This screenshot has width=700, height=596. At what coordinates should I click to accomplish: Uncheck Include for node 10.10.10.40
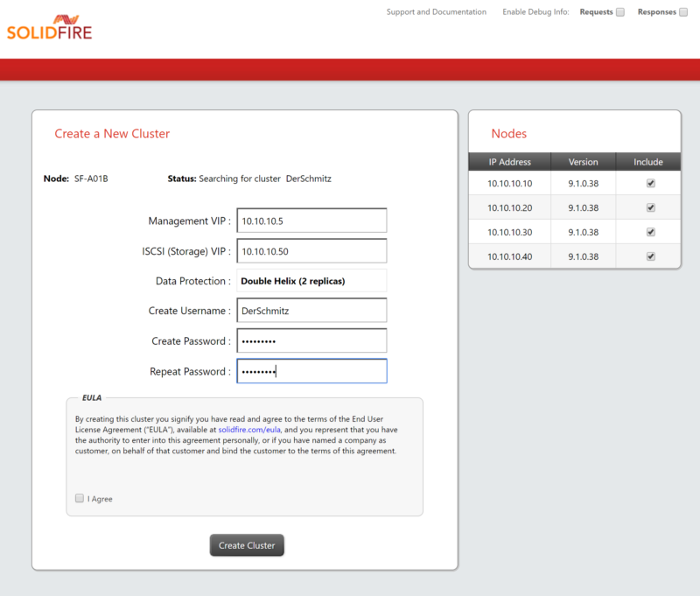point(649,256)
